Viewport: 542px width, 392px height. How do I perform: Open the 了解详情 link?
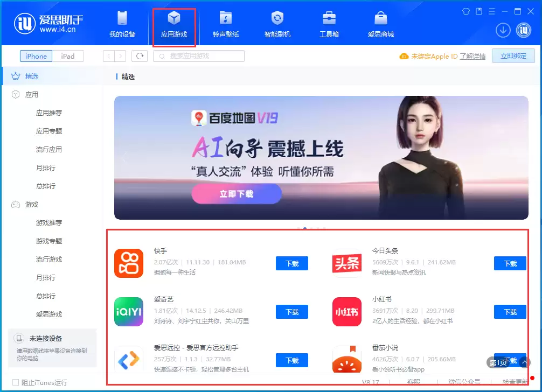[x=472, y=57]
